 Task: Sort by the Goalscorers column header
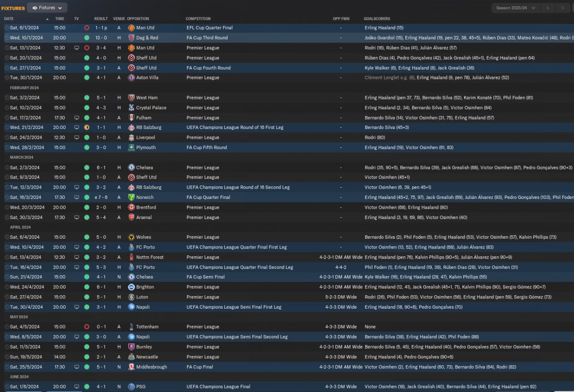click(x=377, y=19)
